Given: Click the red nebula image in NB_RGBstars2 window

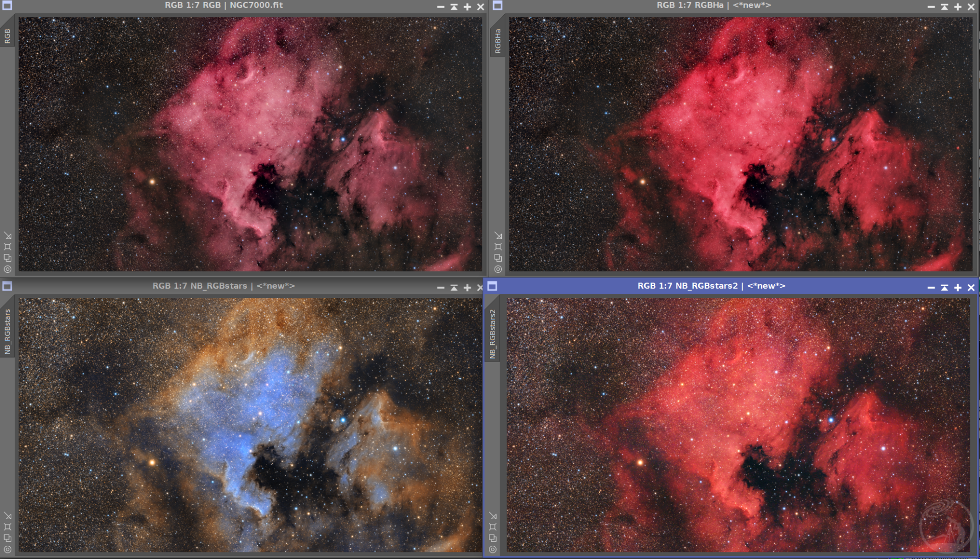Looking at the screenshot, I should (x=738, y=425).
